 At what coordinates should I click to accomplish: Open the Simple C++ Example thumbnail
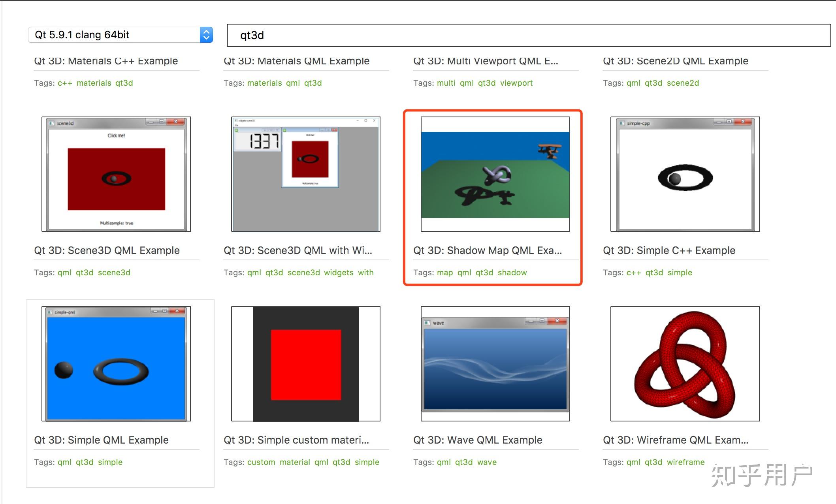[x=685, y=174]
